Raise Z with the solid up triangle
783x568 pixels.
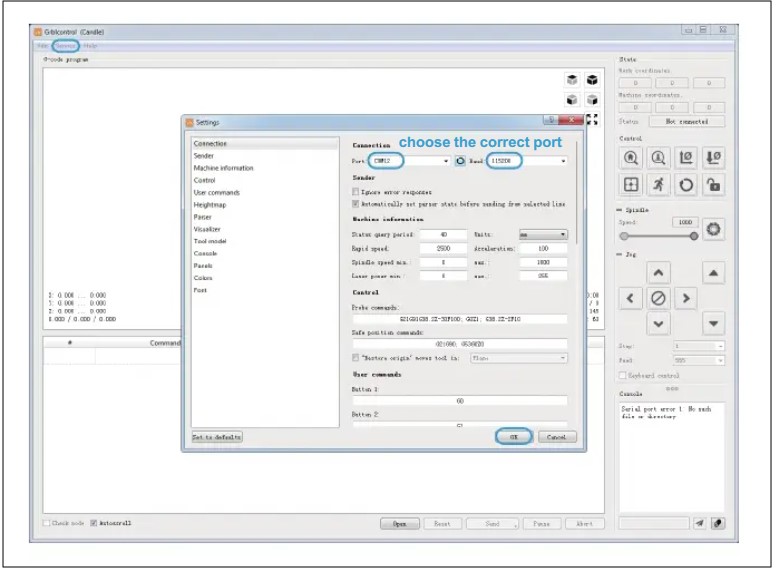713,273
